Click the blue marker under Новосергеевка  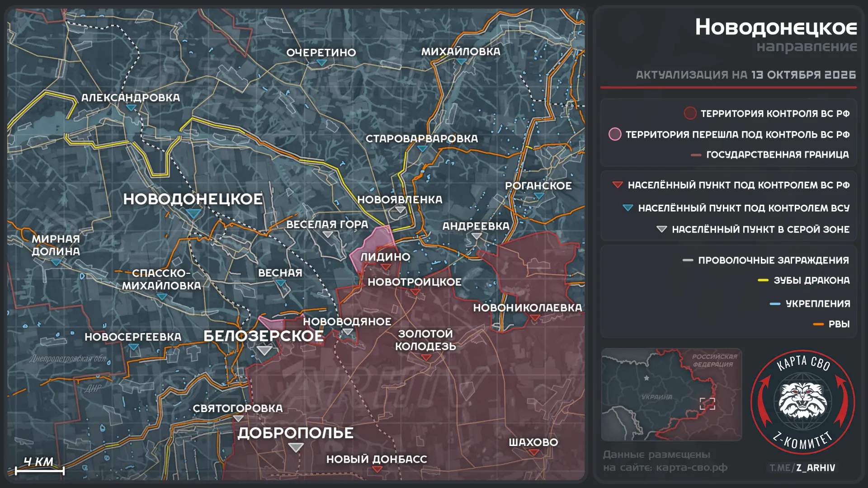click(133, 347)
